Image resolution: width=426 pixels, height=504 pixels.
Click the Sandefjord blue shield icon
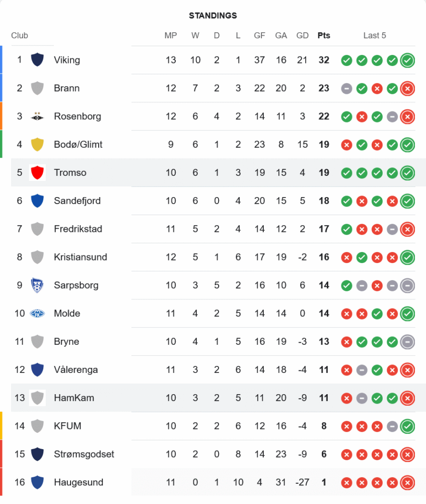[x=37, y=201]
